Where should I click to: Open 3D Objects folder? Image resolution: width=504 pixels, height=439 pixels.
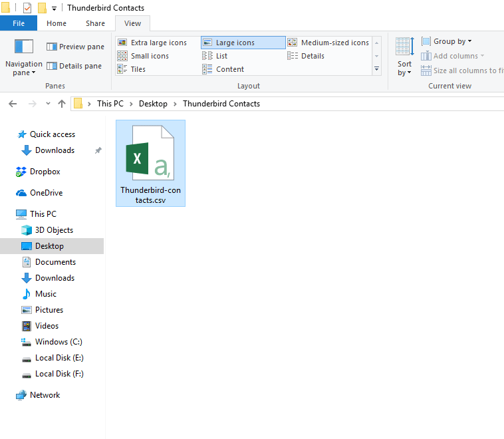point(47,230)
